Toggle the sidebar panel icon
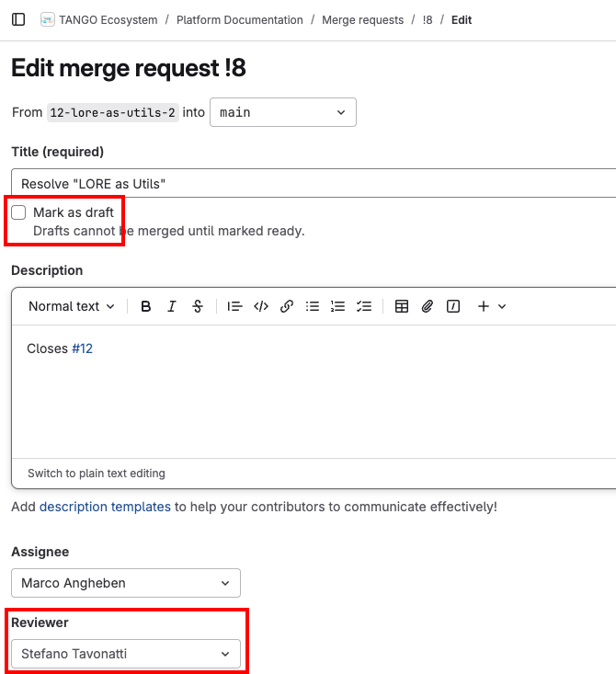The width and height of the screenshot is (616, 674). (18, 19)
